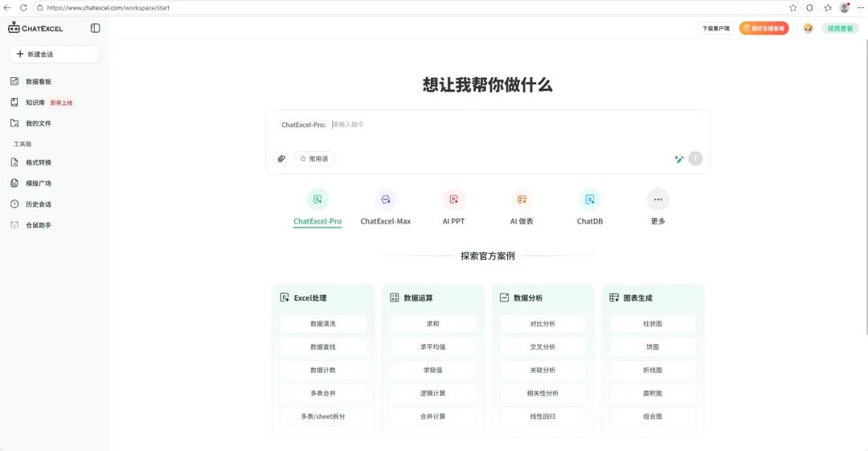Click the Excel处理 category icon
The width and height of the screenshot is (868, 451).
point(285,297)
